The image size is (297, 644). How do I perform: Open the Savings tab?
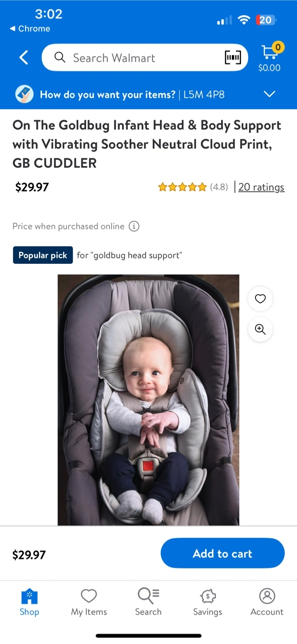208,602
